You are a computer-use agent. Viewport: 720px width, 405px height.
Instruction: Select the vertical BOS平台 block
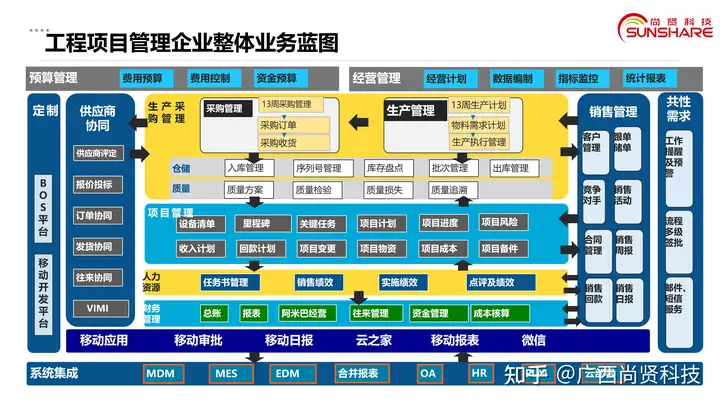click(x=43, y=208)
